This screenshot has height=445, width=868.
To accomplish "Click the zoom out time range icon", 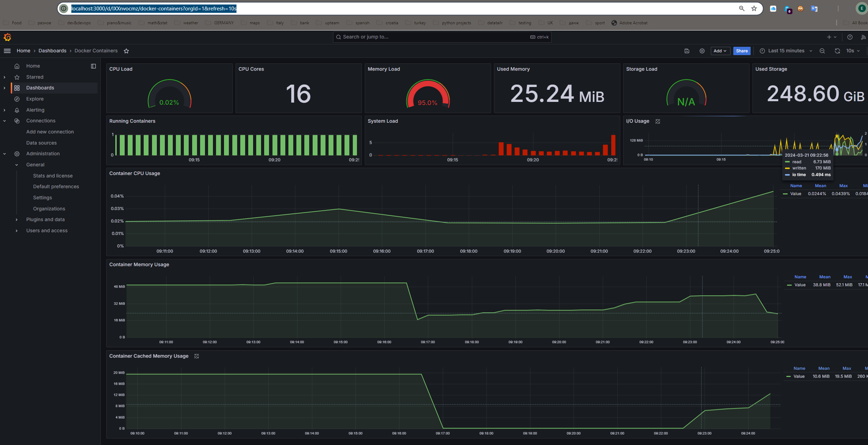I will point(822,51).
